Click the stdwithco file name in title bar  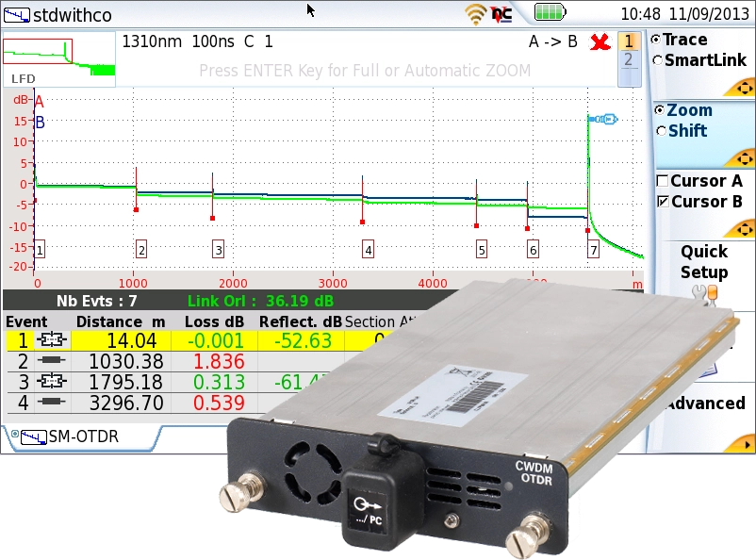click(x=73, y=15)
